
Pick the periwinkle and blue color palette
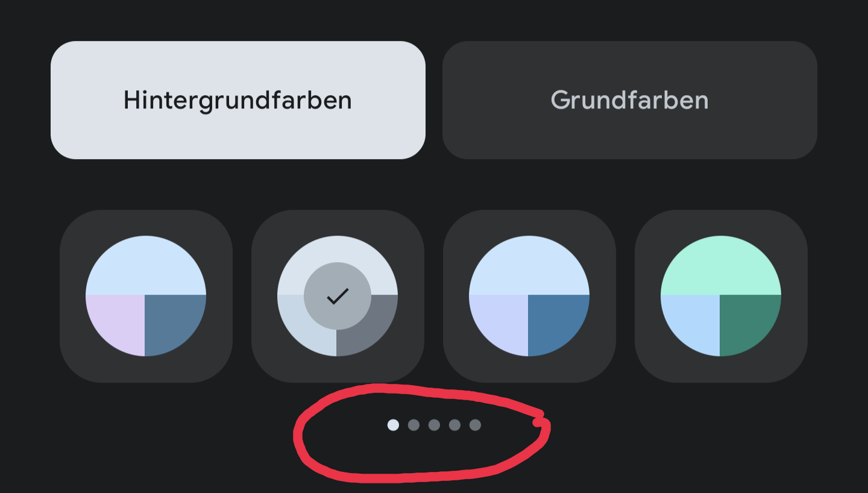[x=529, y=296]
